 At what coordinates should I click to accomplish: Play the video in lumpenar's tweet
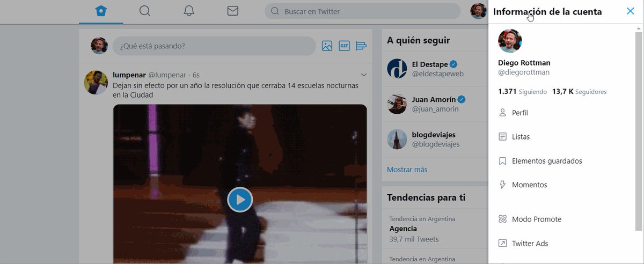pos(240,200)
